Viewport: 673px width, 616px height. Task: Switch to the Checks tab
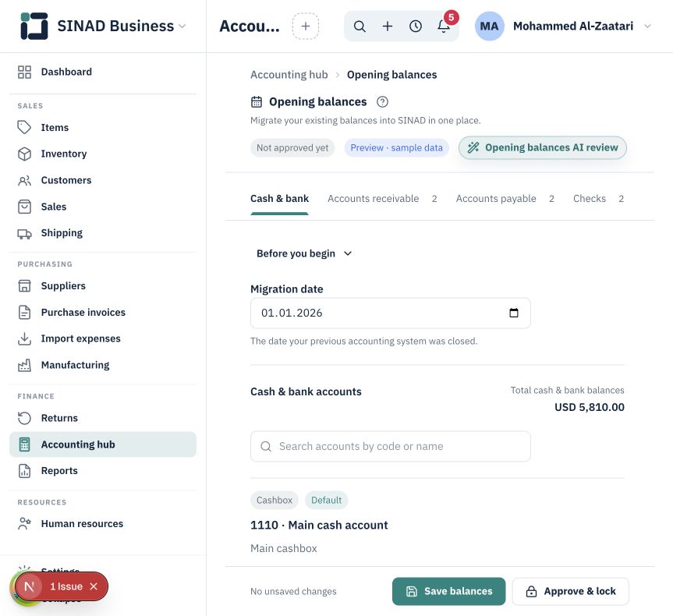[598, 199]
